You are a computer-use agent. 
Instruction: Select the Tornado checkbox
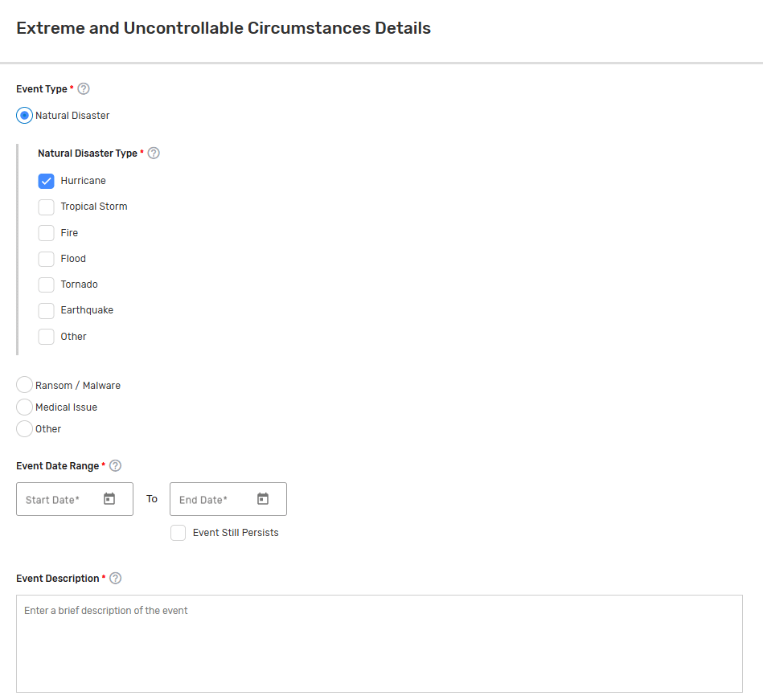pyautogui.click(x=46, y=285)
